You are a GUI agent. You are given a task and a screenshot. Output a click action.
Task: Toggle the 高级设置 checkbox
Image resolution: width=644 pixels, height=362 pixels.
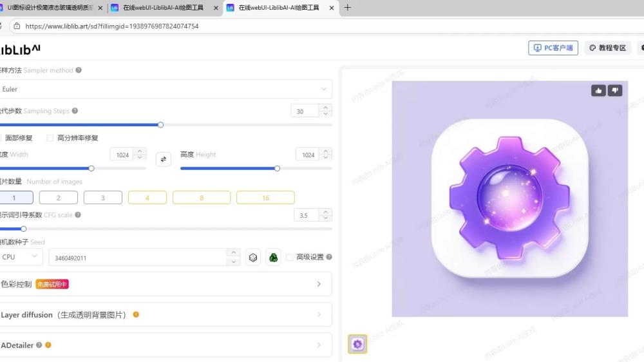click(289, 257)
